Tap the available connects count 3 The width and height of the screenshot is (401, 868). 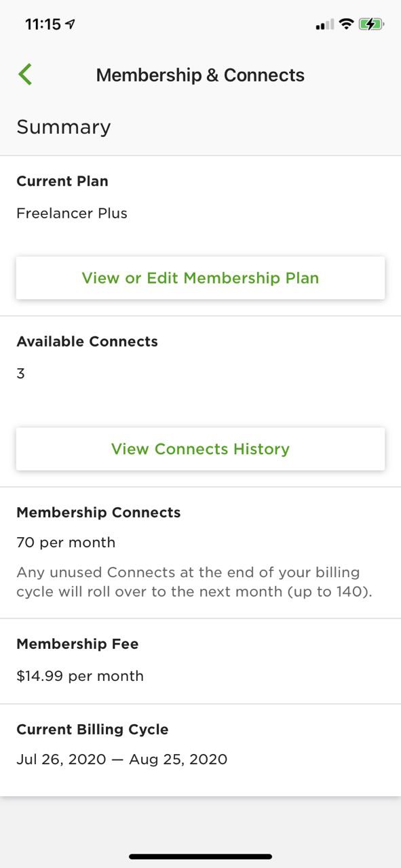(20, 373)
